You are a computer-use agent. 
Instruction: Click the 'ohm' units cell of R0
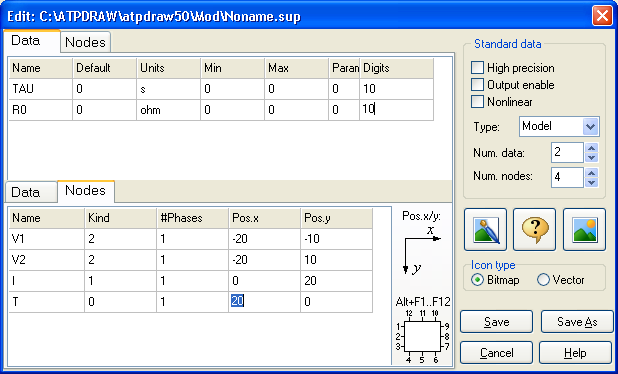point(169,110)
